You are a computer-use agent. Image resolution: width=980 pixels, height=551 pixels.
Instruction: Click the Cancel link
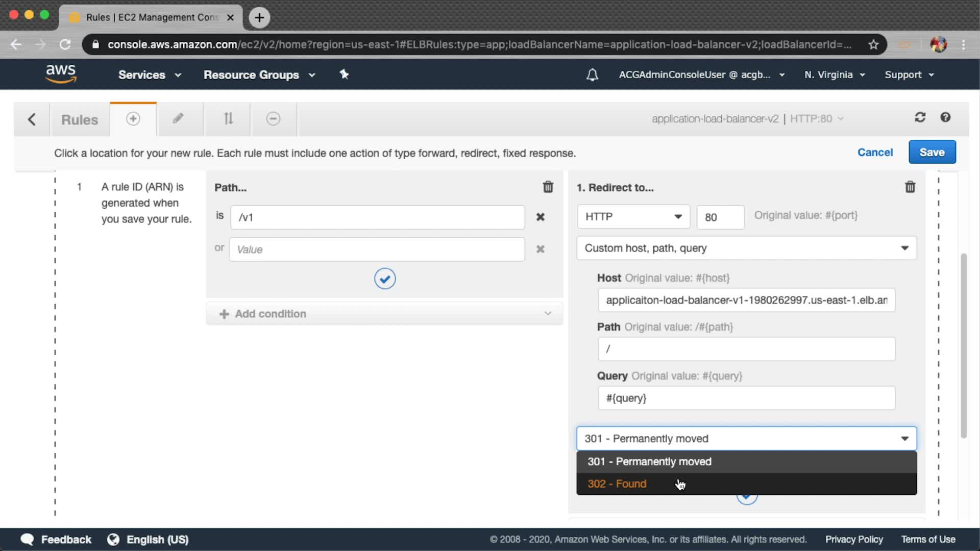pyautogui.click(x=875, y=152)
